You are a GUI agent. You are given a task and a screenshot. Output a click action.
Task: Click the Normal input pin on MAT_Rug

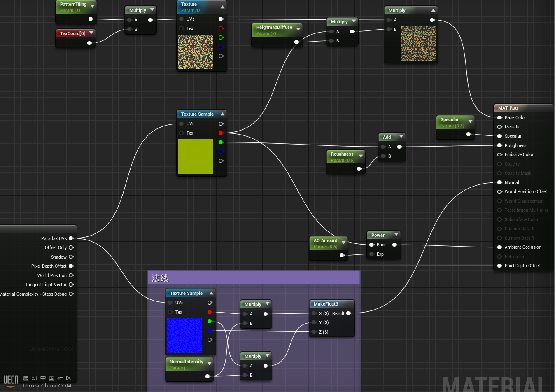[500, 182]
